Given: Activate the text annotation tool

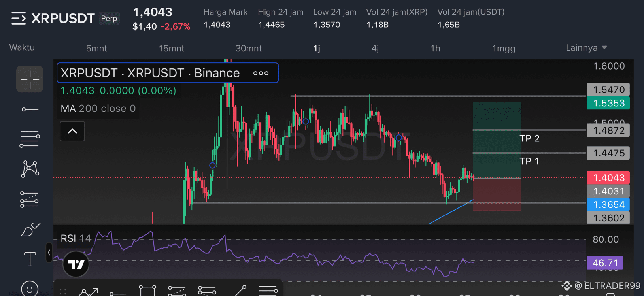Looking at the screenshot, I should 30,259.
